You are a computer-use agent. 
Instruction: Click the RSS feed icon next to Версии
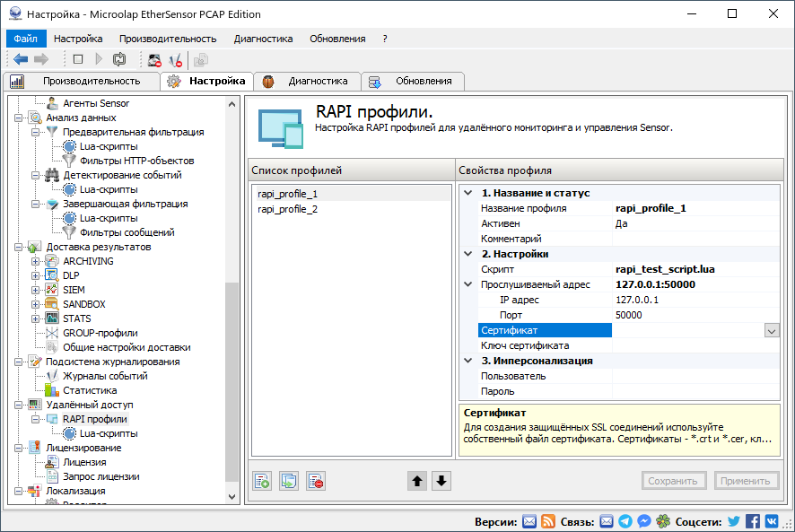[547, 521]
